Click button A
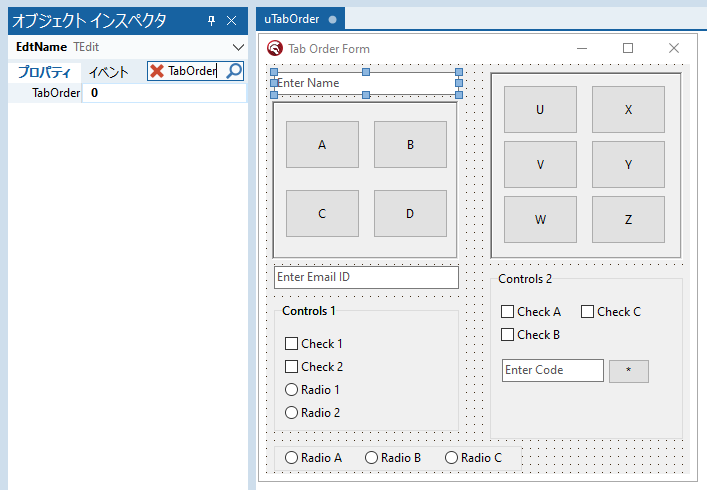707x490 pixels. pyautogui.click(x=322, y=145)
